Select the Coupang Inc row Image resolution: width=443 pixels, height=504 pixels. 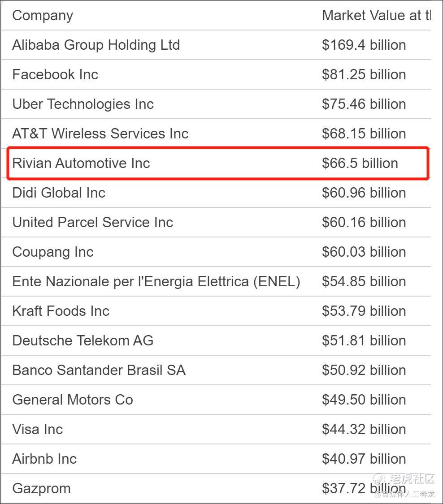click(x=216, y=252)
